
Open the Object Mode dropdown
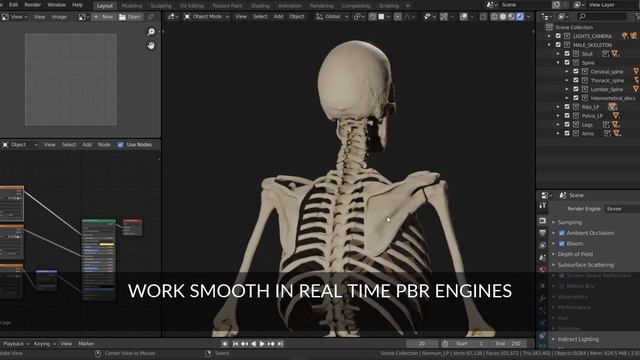(207, 17)
